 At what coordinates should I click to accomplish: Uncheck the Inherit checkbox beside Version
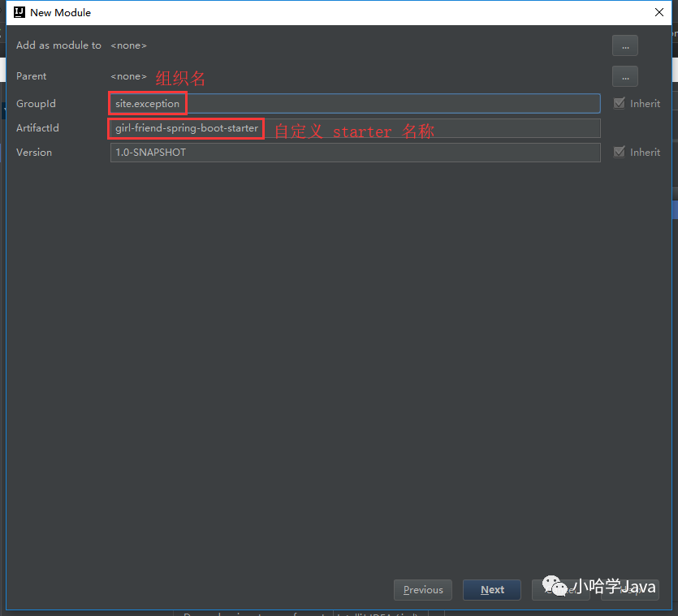tap(620, 152)
